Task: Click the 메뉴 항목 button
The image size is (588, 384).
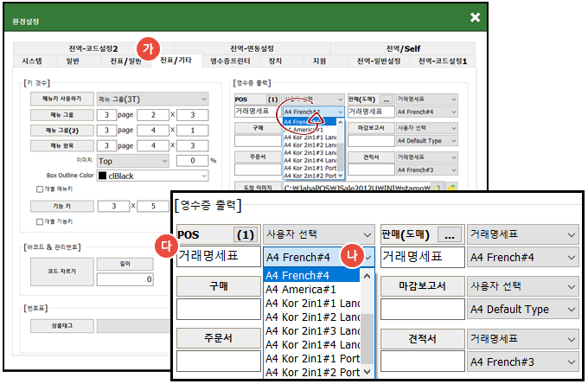Action: point(62,146)
